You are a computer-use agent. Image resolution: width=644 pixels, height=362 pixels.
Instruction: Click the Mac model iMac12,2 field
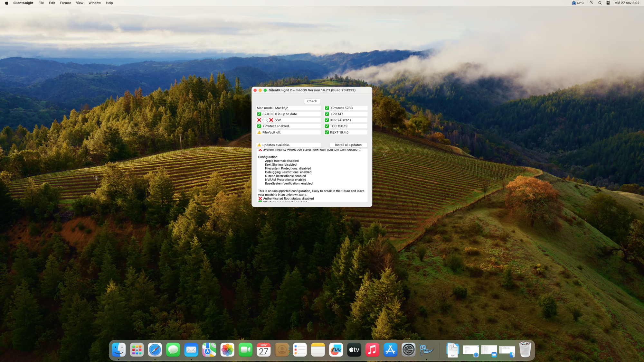288,108
